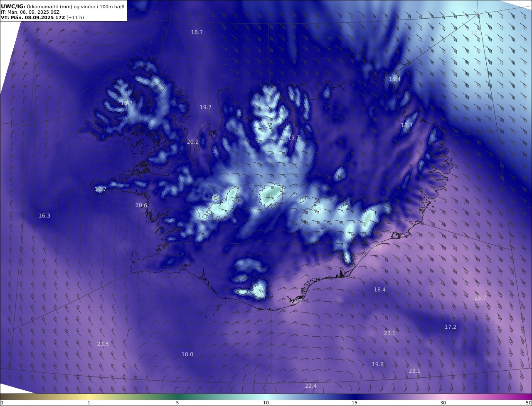Click the 19.7 value label
This screenshot has width=532, height=406.
click(206, 107)
